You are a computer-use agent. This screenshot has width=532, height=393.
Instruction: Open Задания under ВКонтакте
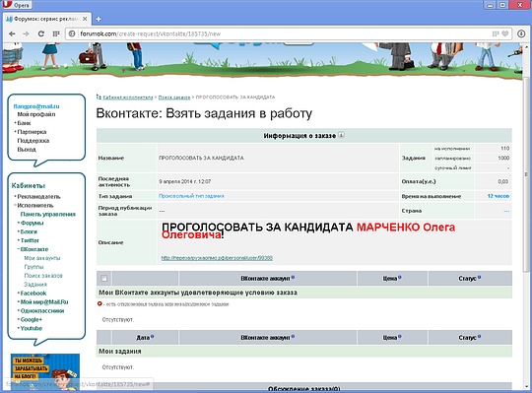(35, 285)
